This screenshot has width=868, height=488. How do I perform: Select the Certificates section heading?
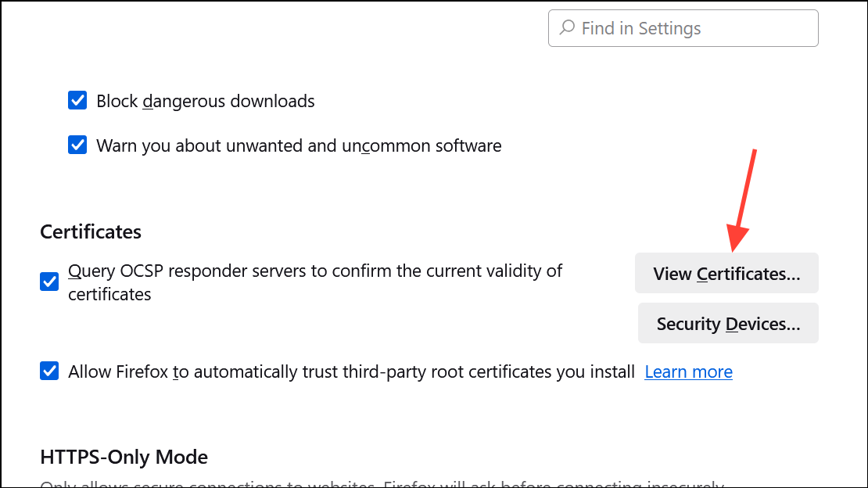pyautogui.click(x=90, y=231)
